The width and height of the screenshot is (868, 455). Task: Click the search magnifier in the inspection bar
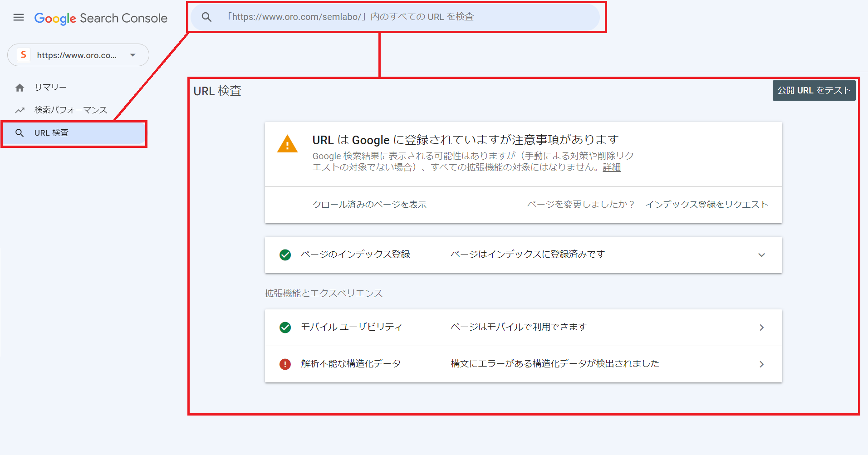coord(207,17)
